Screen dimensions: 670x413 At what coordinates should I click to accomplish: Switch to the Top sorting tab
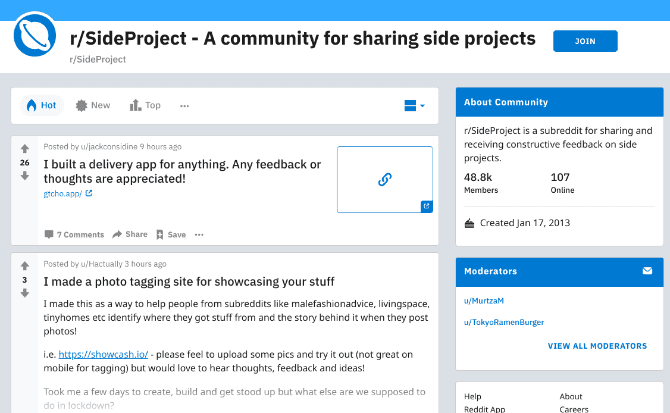[x=145, y=105]
